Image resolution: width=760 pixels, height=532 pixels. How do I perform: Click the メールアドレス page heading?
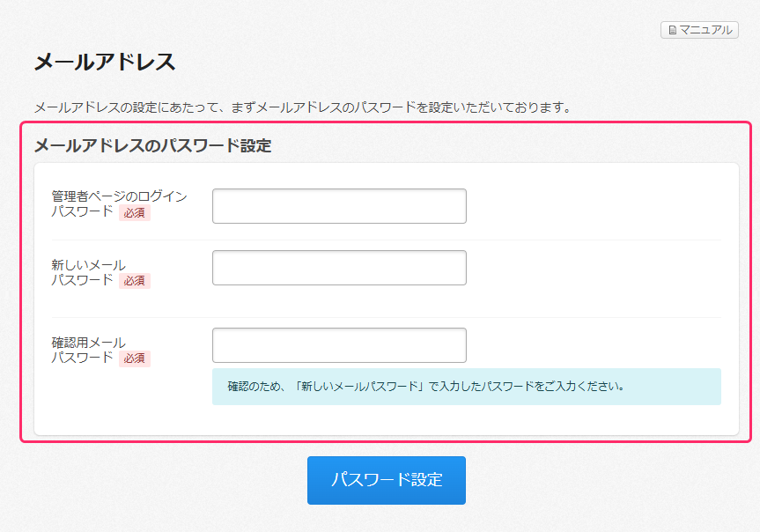tap(105, 62)
